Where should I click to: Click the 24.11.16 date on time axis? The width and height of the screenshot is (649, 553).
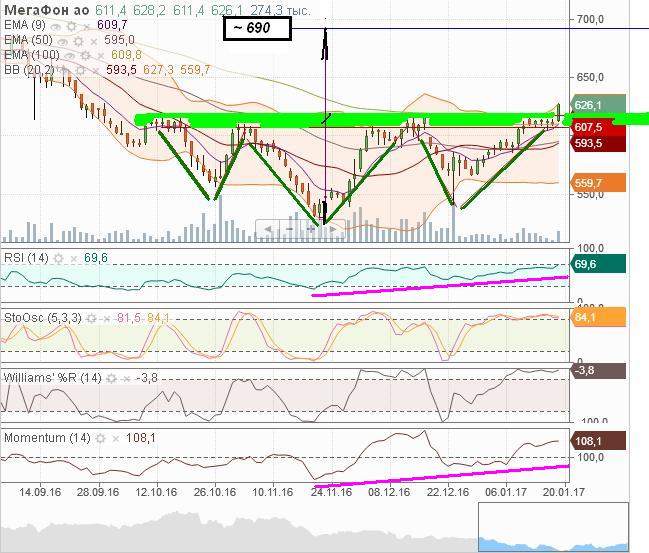[332, 493]
